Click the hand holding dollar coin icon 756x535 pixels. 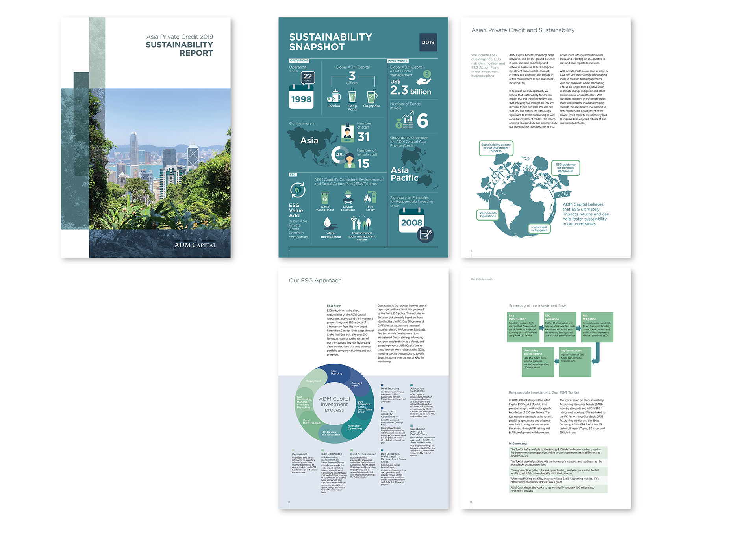coord(424,78)
